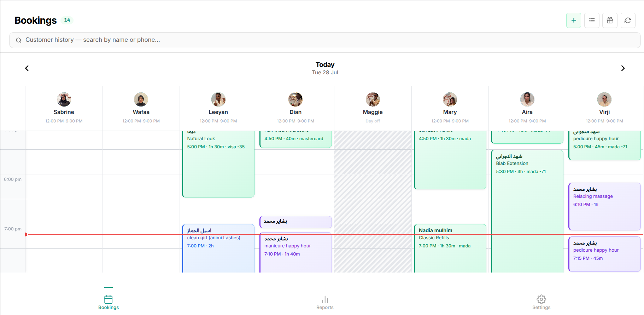This screenshot has width=644, height=315.
Task: Open Nadia mulhim Classic Refills booking
Action: tap(450, 248)
